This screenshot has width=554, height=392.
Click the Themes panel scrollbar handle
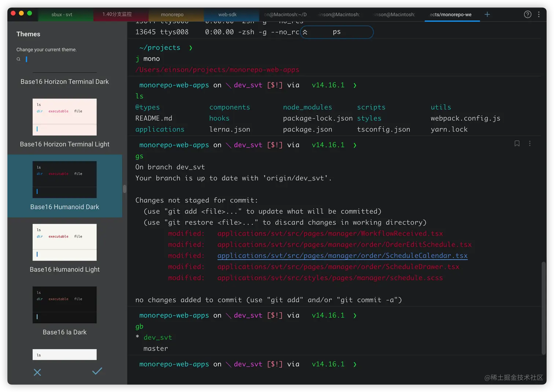tap(125, 189)
